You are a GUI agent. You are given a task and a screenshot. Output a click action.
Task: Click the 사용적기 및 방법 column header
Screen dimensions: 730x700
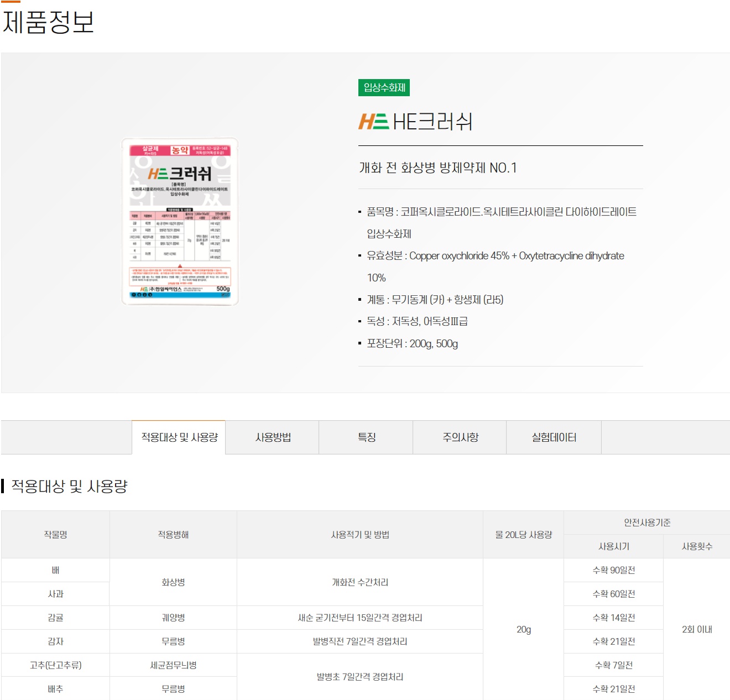(x=360, y=535)
